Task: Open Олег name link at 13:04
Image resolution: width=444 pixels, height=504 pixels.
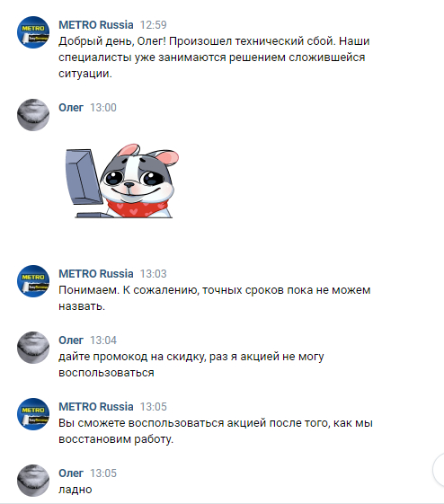Action: coord(71,340)
